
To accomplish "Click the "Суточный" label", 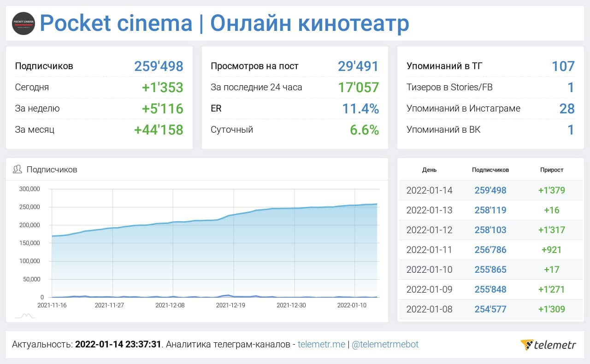I will coord(232,129).
